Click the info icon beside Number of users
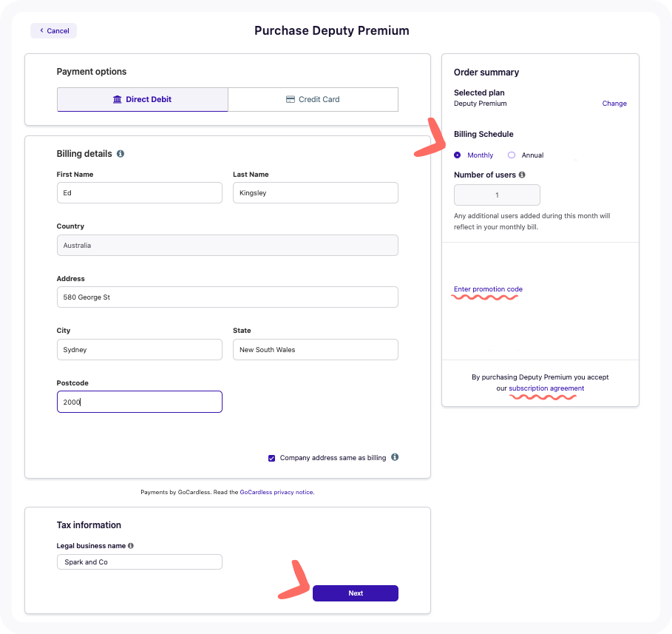 point(523,175)
